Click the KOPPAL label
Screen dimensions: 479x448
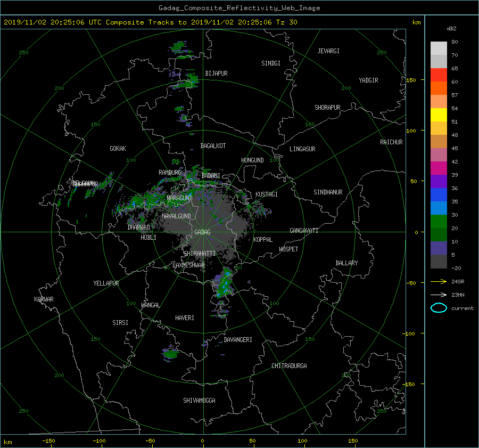click(x=263, y=240)
